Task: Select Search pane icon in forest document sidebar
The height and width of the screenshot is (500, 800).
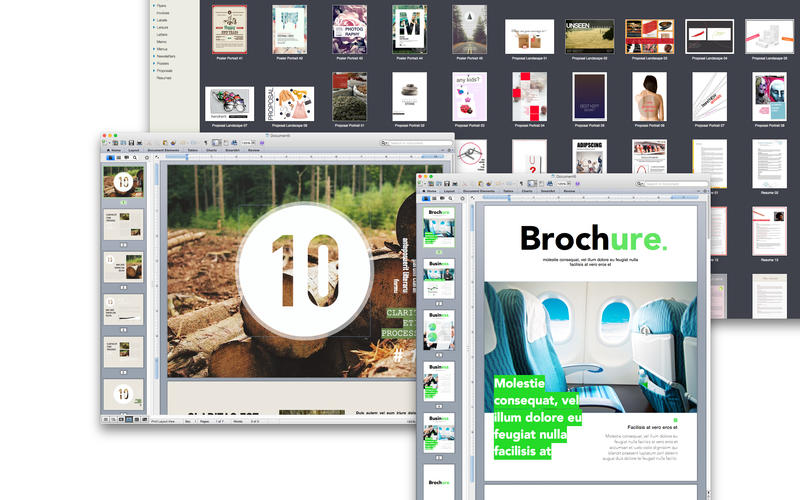Action: (135, 157)
